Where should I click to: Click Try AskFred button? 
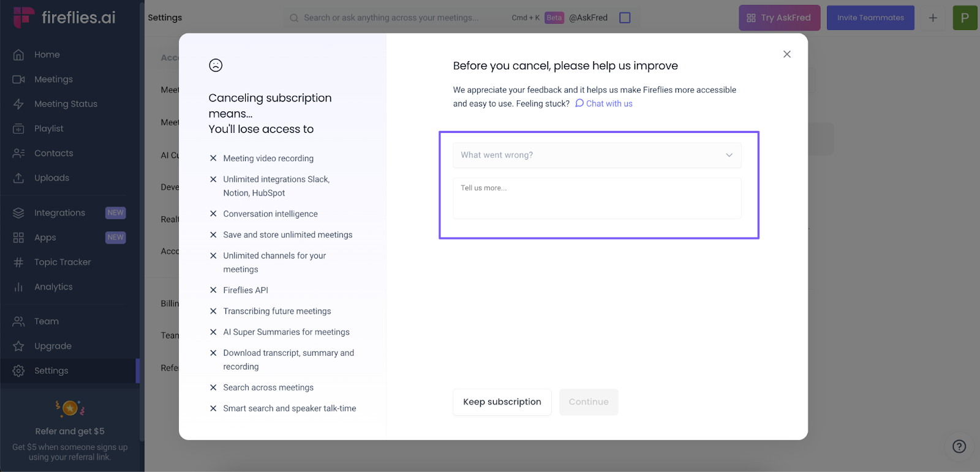tap(779, 18)
